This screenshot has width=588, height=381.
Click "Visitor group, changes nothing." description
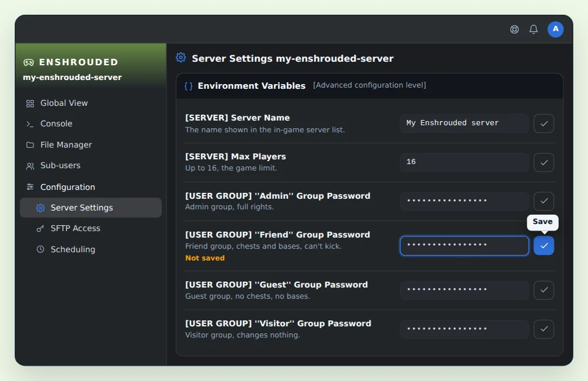tap(243, 335)
